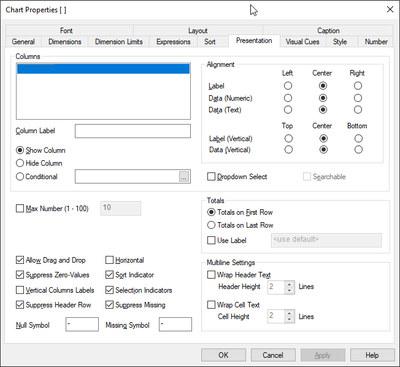Screen dimensions: 400x367
Task: Click the Cancel button
Action: [273, 355]
